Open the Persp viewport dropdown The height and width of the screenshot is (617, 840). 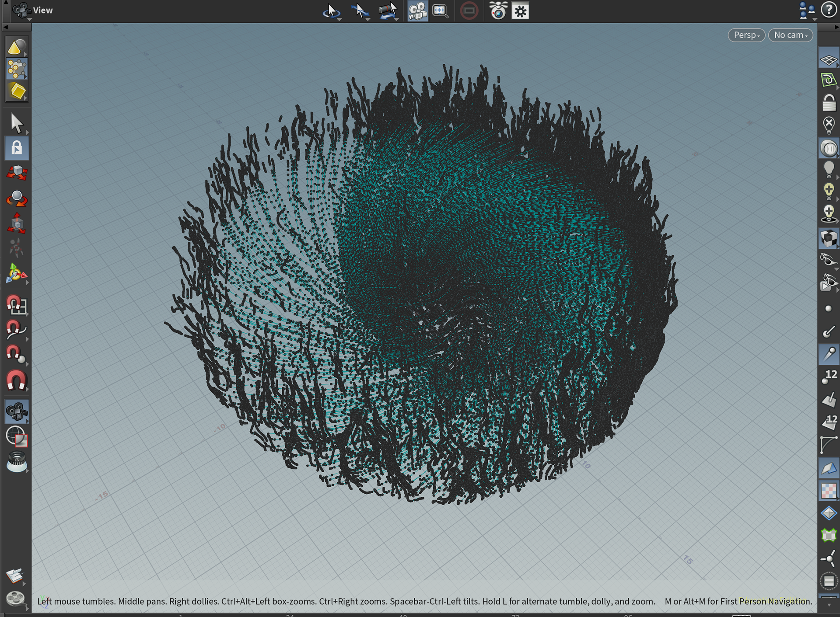(x=746, y=35)
